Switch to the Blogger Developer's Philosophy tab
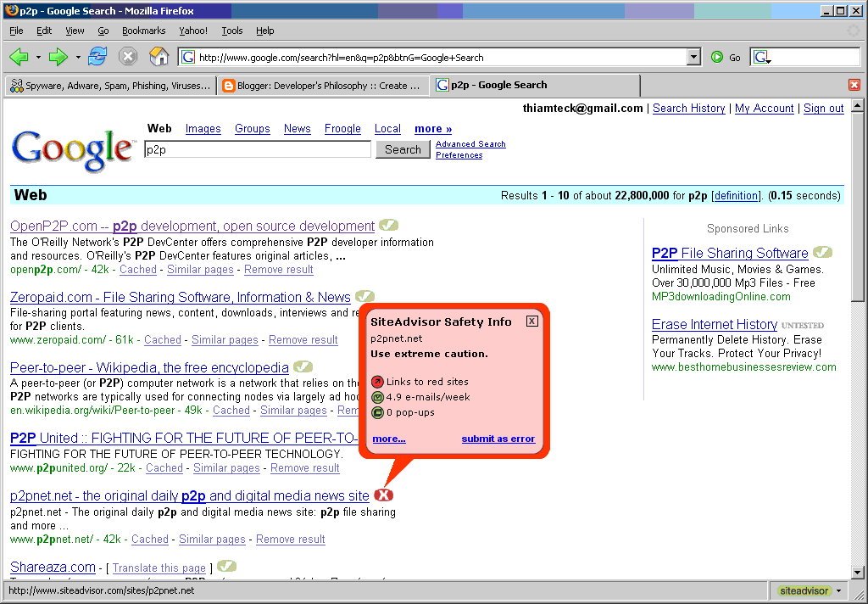The height and width of the screenshot is (604, 868). 323,86
